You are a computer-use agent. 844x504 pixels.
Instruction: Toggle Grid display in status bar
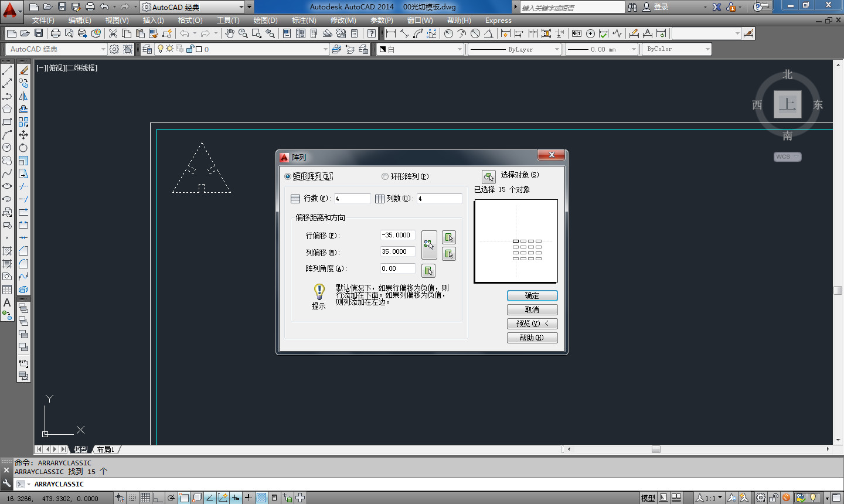(x=145, y=498)
